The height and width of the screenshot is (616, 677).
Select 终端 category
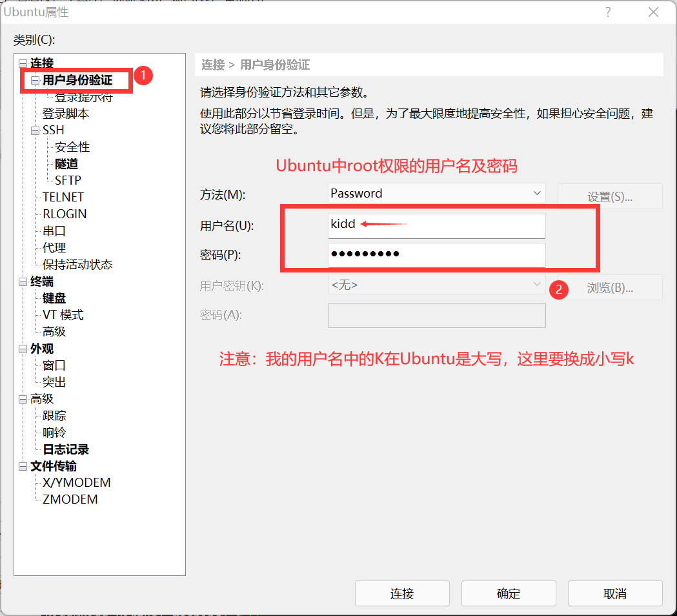[42, 282]
